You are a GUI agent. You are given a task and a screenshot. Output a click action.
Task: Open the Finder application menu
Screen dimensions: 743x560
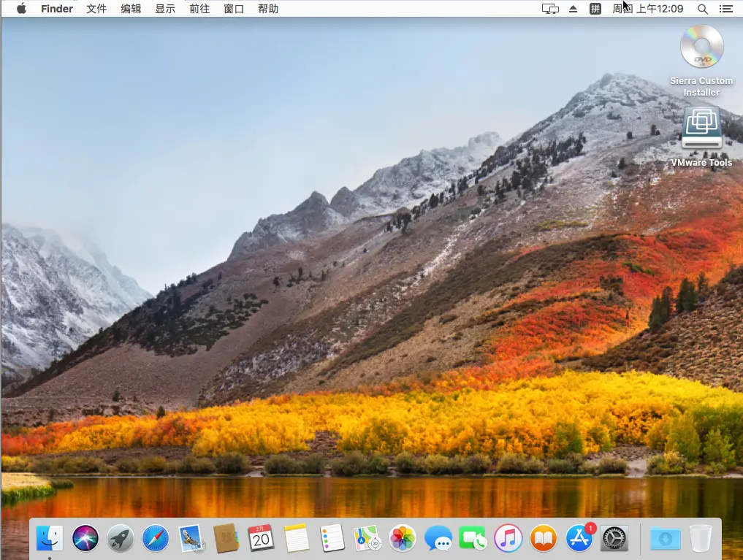click(57, 9)
